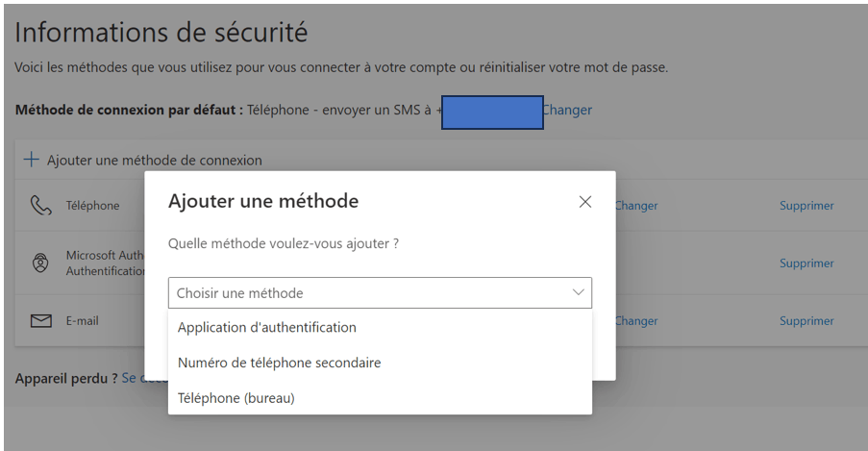Close the Ajouter une méthode dialog

pyautogui.click(x=585, y=202)
